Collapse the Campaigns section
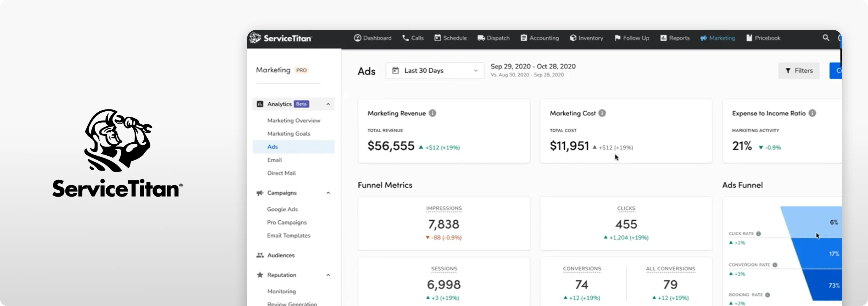Viewport: 868px width, 306px height. (328, 193)
